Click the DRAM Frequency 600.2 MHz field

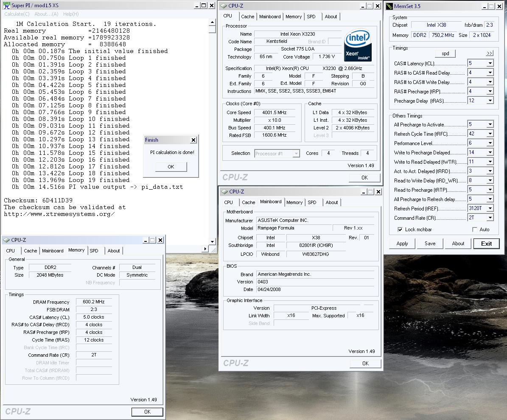click(94, 302)
